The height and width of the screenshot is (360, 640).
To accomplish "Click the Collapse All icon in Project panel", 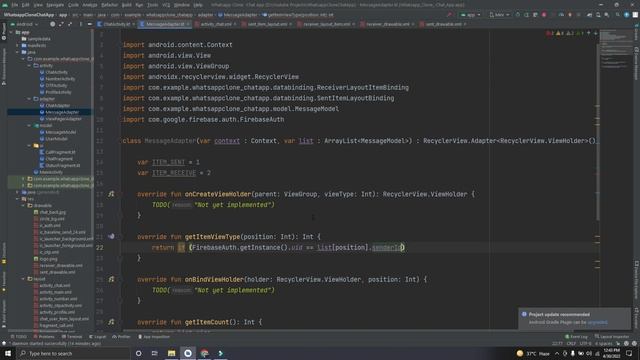I will tap(70, 24).
